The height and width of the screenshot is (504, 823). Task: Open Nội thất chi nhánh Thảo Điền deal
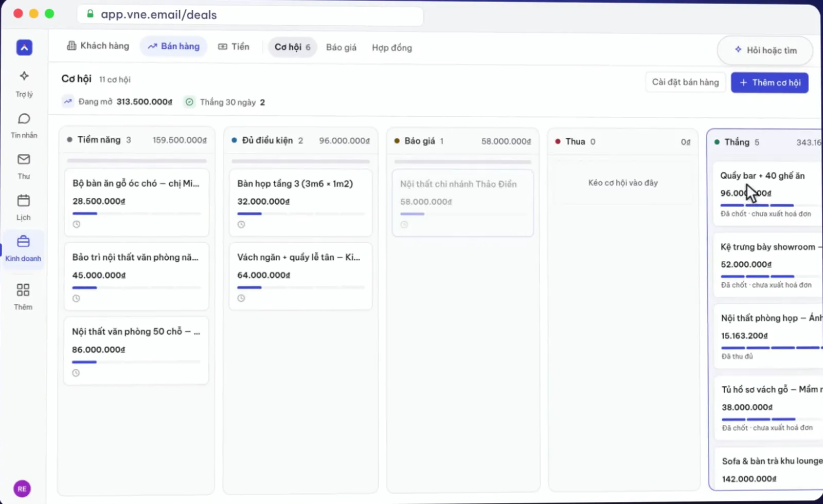point(463,203)
